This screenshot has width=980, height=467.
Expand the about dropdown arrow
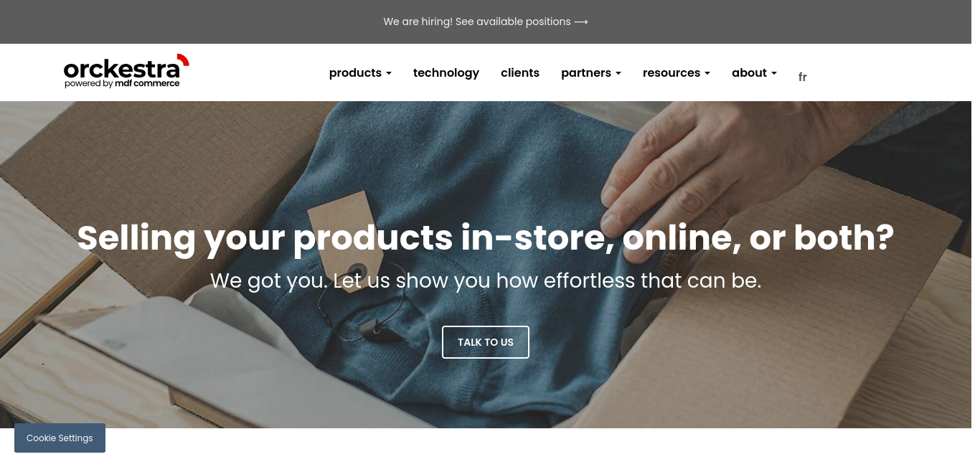[x=774, y=73]
